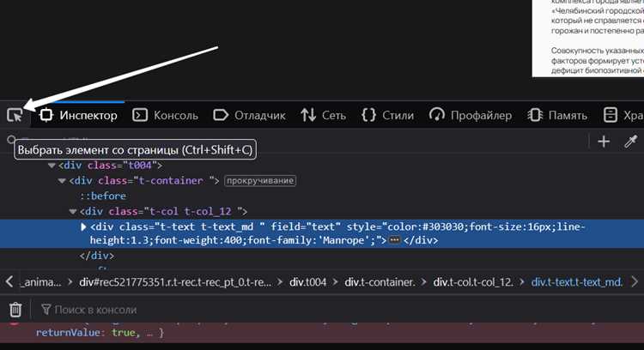Select div.t-container breadcrumb
Image resolution: width=644 pixels, height=350 pixels.
[x=380, y=282]
